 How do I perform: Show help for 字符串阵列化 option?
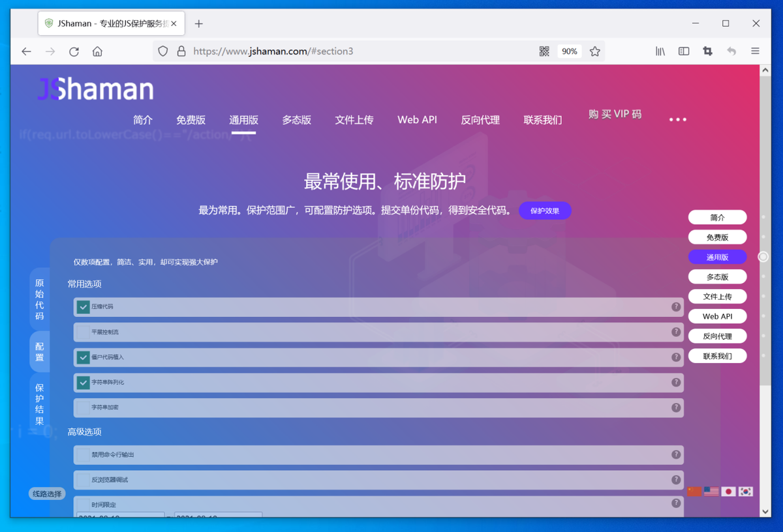coord(676,383)
